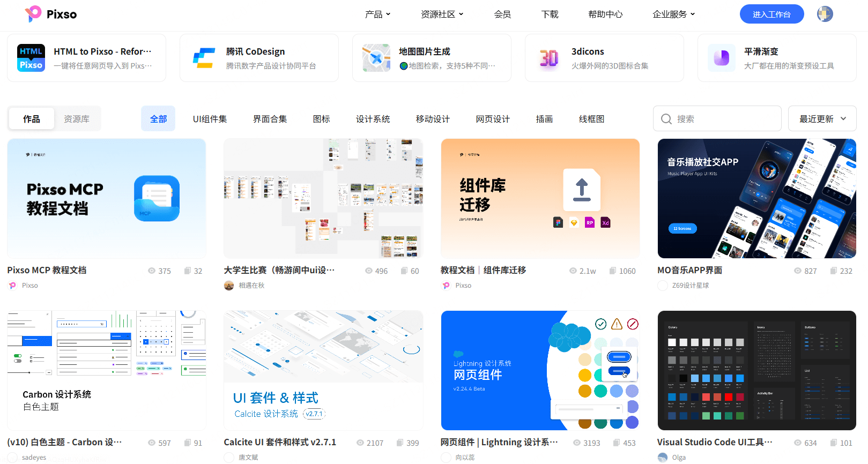The height and width of the screenshot is (464, 868).
Task: Expand the 企业服务 menu
Action: coord(674,14)
